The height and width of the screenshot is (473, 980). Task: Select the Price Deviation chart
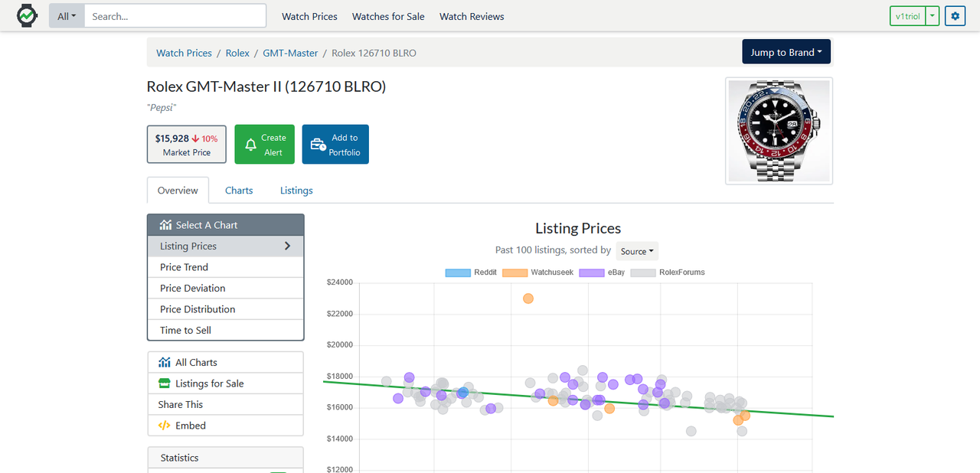(x=226, y=288)
